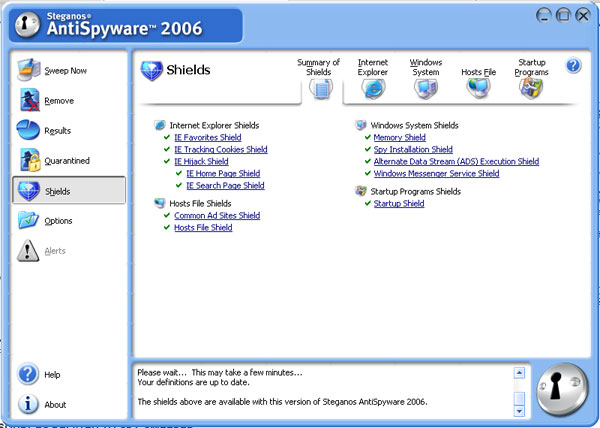The image size is (600, 428).
Task: Open the IE Favorites Shield link
Action: [208, 137]
